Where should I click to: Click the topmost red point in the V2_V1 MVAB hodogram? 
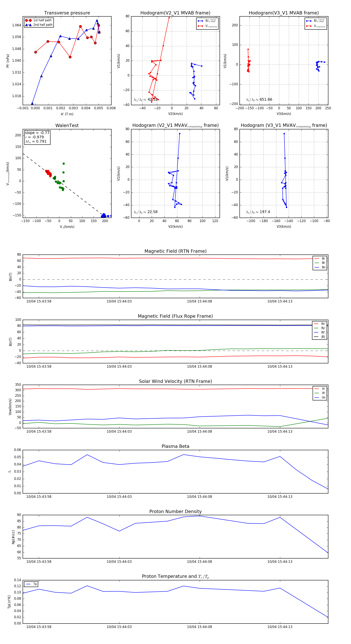(x=169, y=18)
